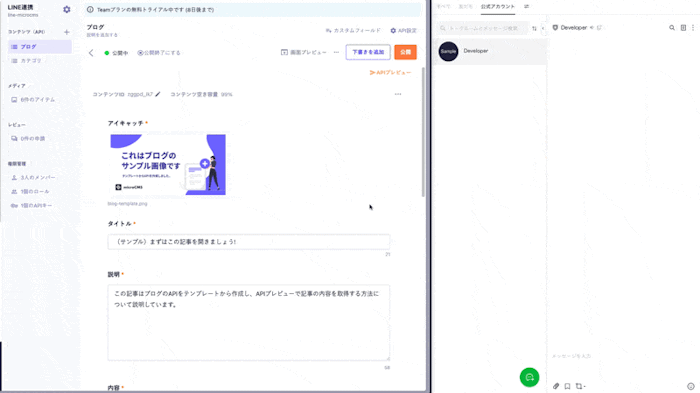
Task: Open Developer chat in separate window icon
Action: click(x=599, y=28)
